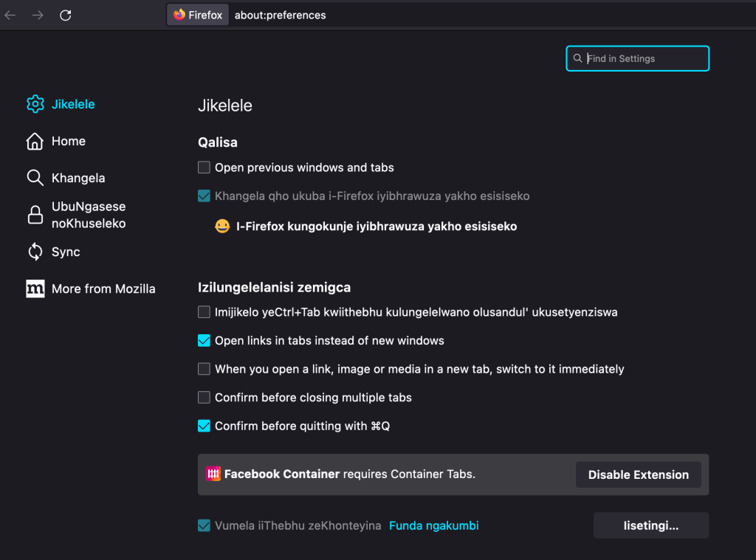
Task: Click the Firefox identity badge in address bar
Action: coord(198,15)
